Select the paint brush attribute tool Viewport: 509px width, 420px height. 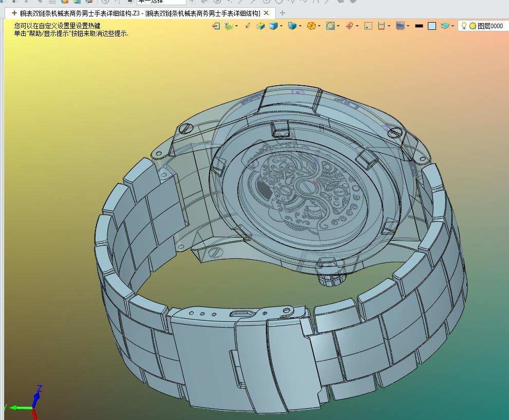[x=248, y=26]
